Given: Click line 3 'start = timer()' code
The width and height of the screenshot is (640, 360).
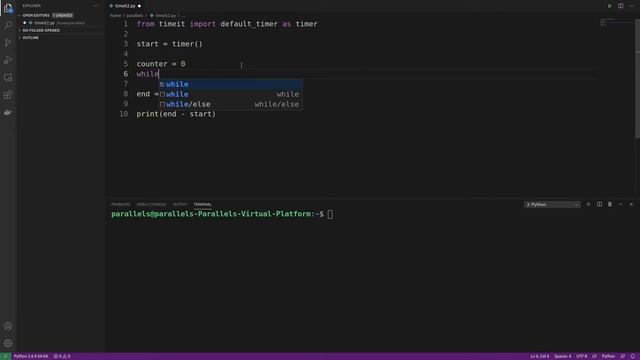Looking at the screenshot, I should coord(169,44).
